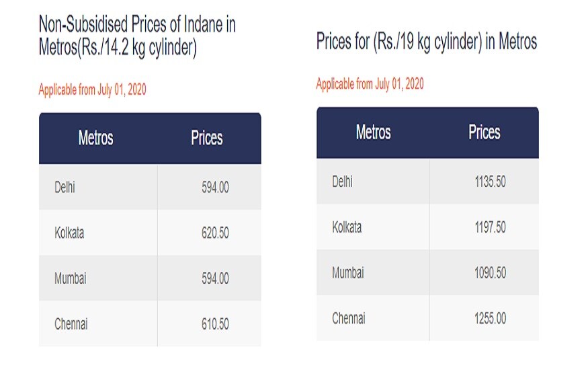Select Chennai row in 14.2 kg cylinder table
The height and width of the screenshot is (392, 588).
point(150,323)
